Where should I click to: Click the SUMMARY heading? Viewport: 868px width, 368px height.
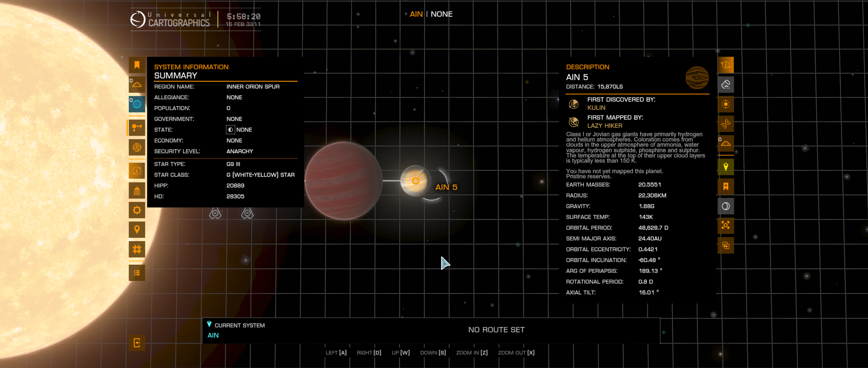click(176, 76)
